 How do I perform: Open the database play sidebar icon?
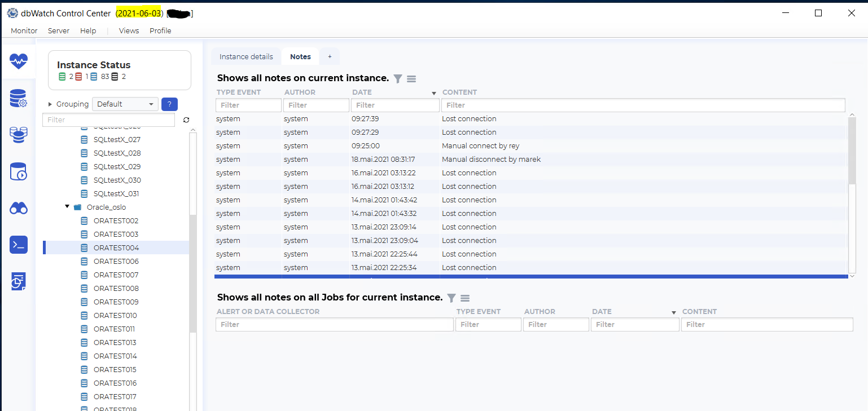(x=19, y=171)
